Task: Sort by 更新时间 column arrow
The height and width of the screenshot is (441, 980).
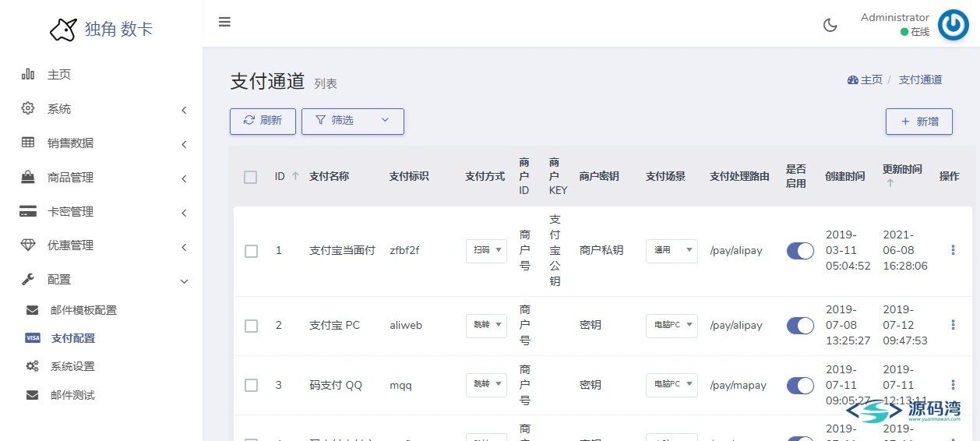Action: click(x=890, y=183)
